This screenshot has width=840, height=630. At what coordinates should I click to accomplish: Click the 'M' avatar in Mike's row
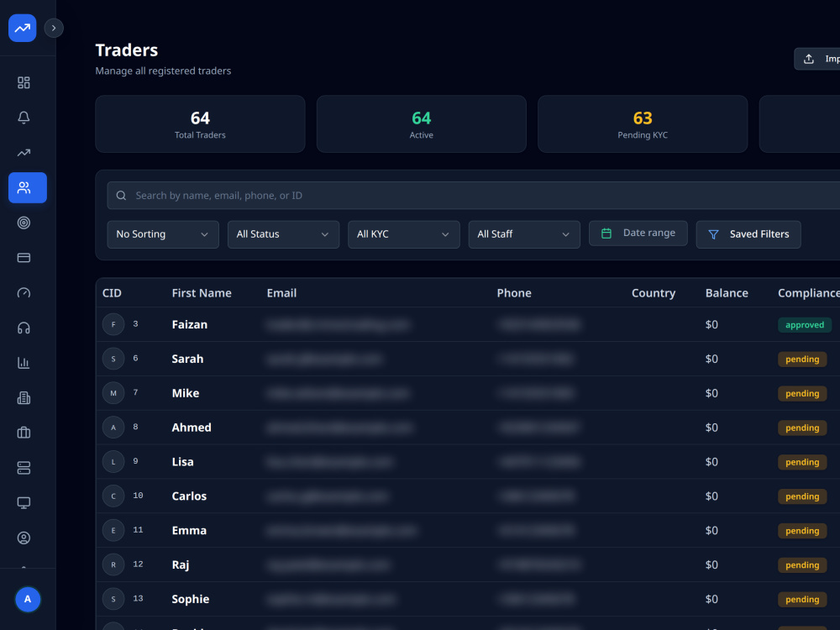tap(113, 392)
